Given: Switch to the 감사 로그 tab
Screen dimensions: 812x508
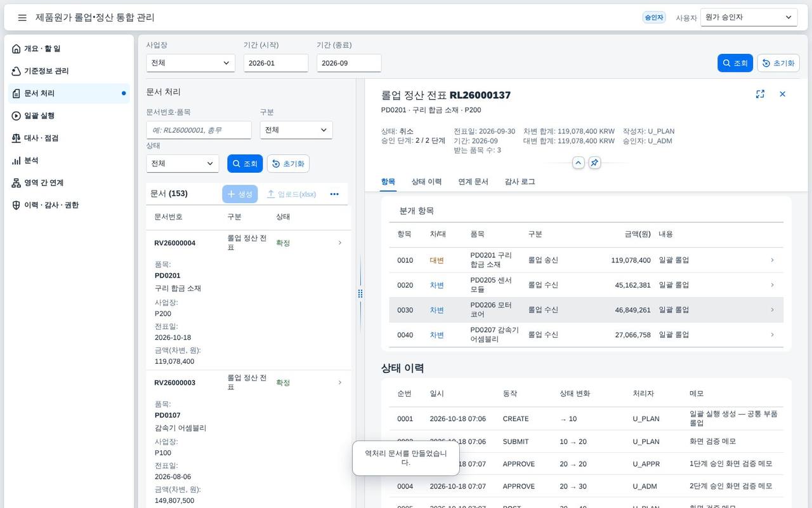Looking at the screenshot, I should pos(520,182).
